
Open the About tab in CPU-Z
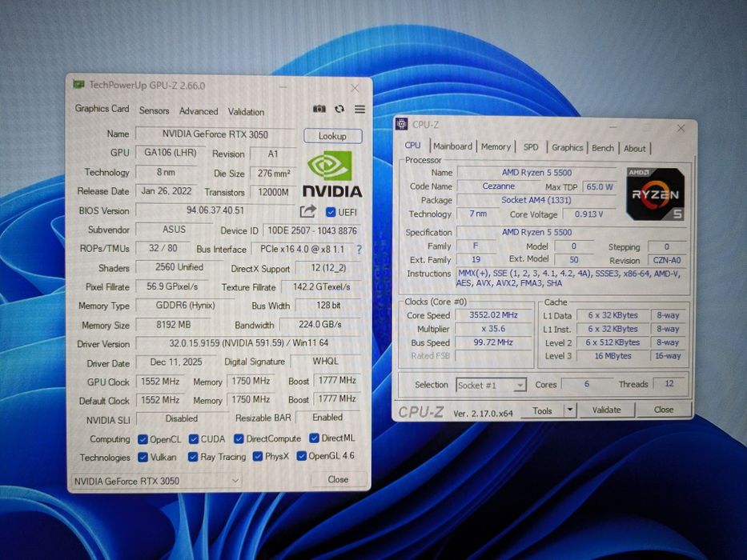pos(635,149)
